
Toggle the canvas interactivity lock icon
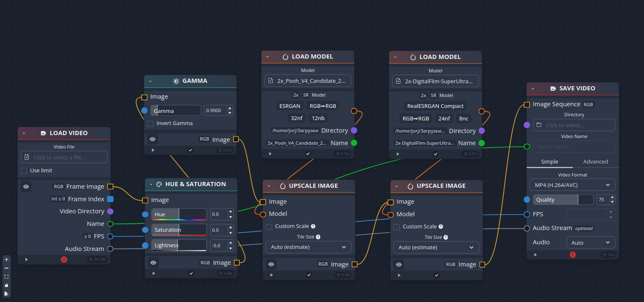coord(6,285)
